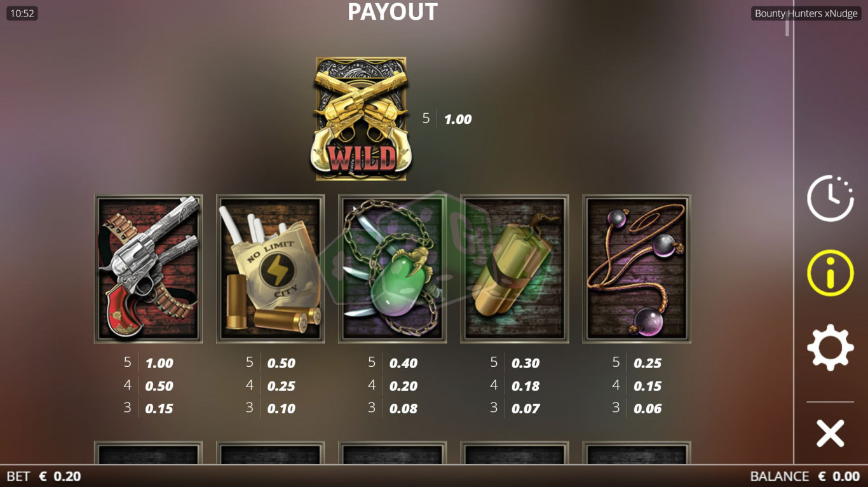This screenshot has height=487, width=868.
Task: Click the PAYOUT heading
Action: click(x=393, y=11)
